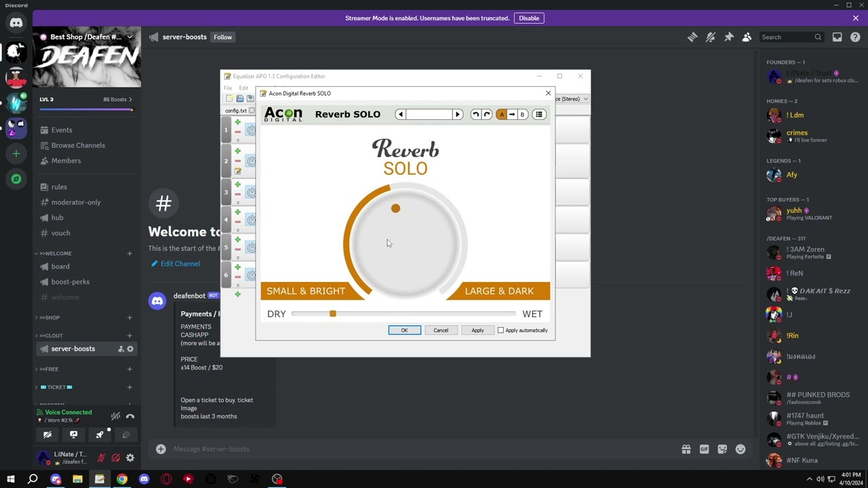Open File menu in Equalizer APO editor

click(x=228, y=88)
